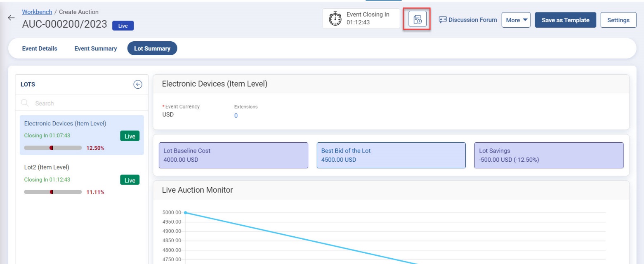Open the highlighted document log icon
The width and height of the screenshot is (644, 264).
pyautogui.click(x=417, y=19)
